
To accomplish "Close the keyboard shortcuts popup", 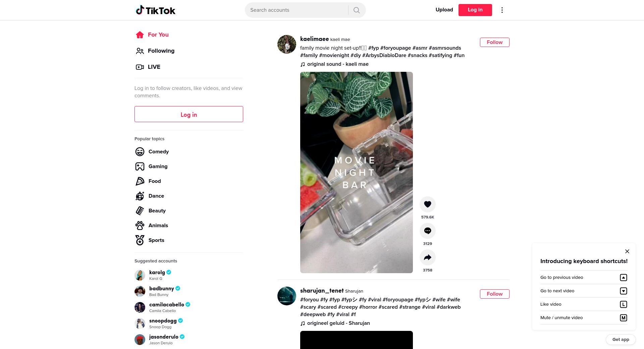I will [627, 251].
